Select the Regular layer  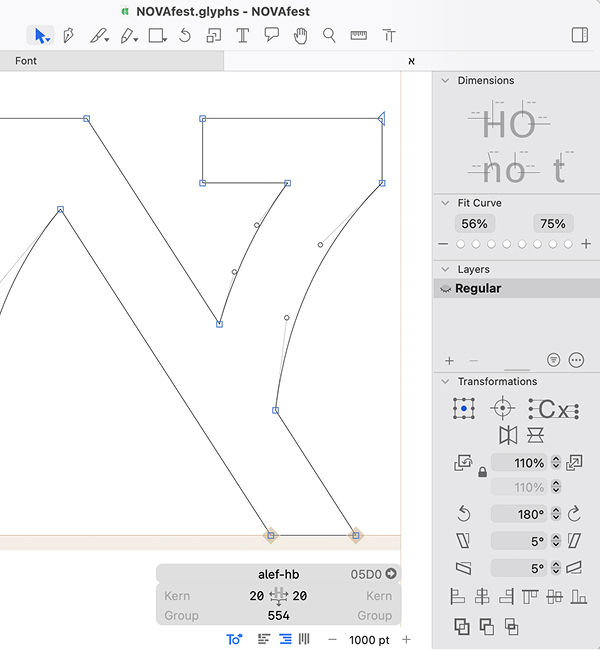[x=517, y=289]
